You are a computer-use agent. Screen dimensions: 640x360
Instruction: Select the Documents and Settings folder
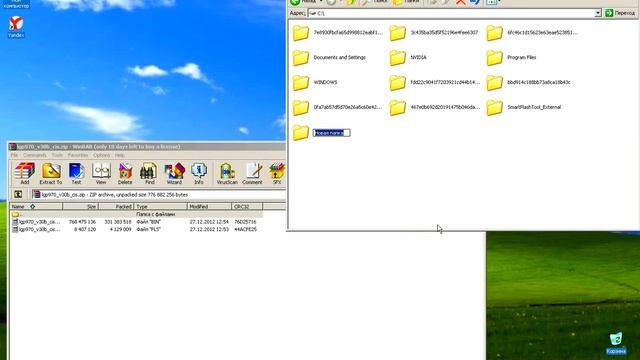(x=329, y=58)
